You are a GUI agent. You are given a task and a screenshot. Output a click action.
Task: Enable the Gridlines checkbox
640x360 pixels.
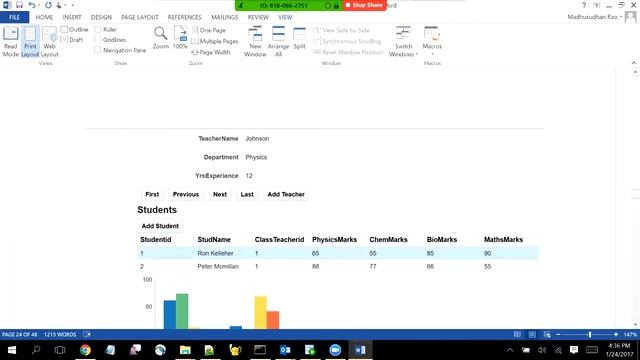110,40
